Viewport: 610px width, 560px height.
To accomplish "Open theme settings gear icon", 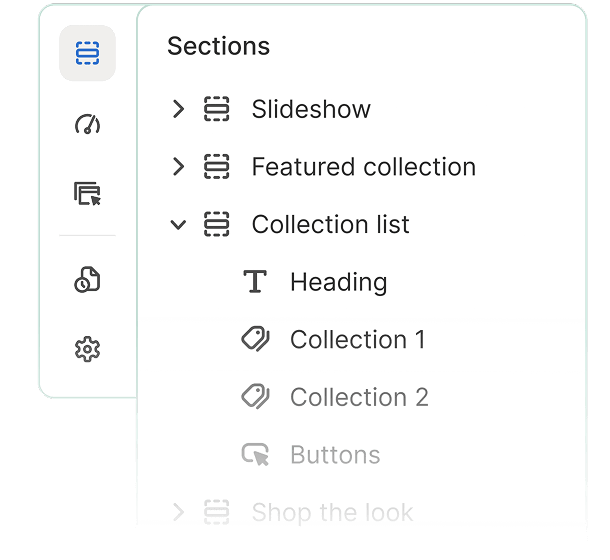I will [x=87, y=349].
